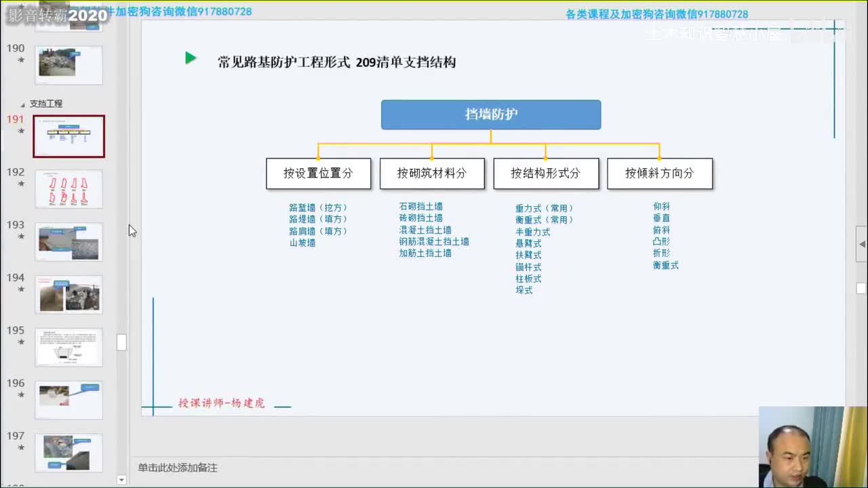The height and width of the screenshot is (488, 868).
Task: Collapse the 支挡工程 section triangle
Action: (23, 104)
